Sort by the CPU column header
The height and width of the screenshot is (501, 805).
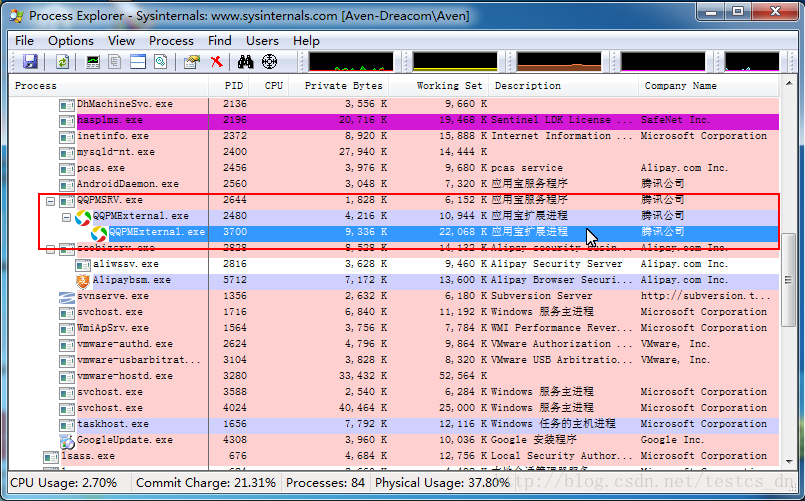click(268, 86)
